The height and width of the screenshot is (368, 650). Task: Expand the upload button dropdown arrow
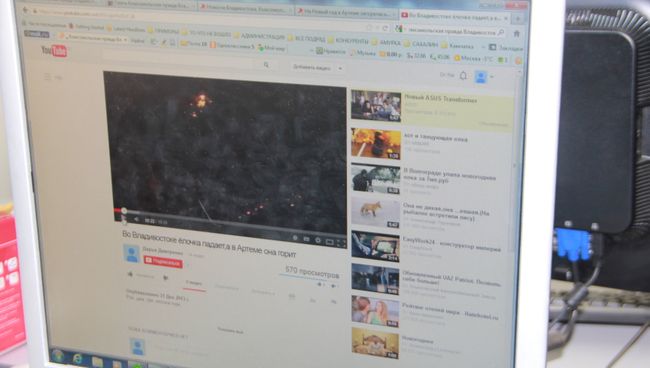coord(340,68)
